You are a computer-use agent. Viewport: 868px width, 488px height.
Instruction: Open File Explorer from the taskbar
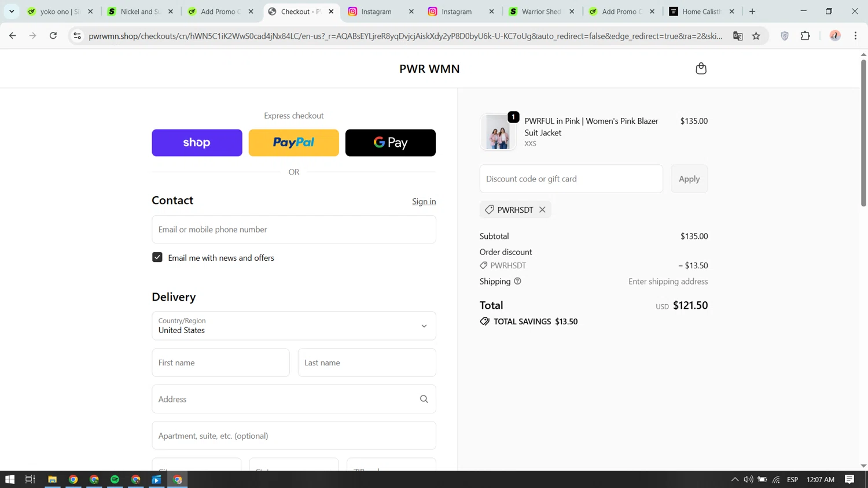(x=52, y=479)
